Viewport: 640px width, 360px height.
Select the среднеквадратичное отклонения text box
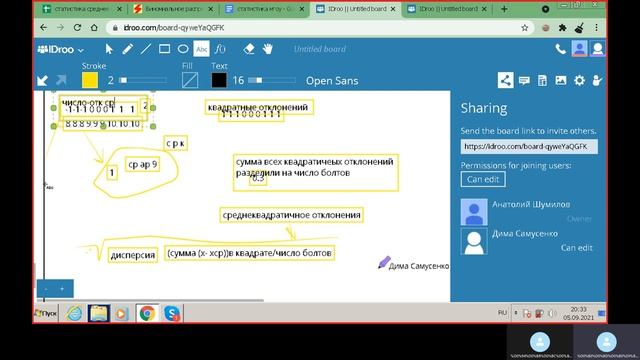[291, 215]
